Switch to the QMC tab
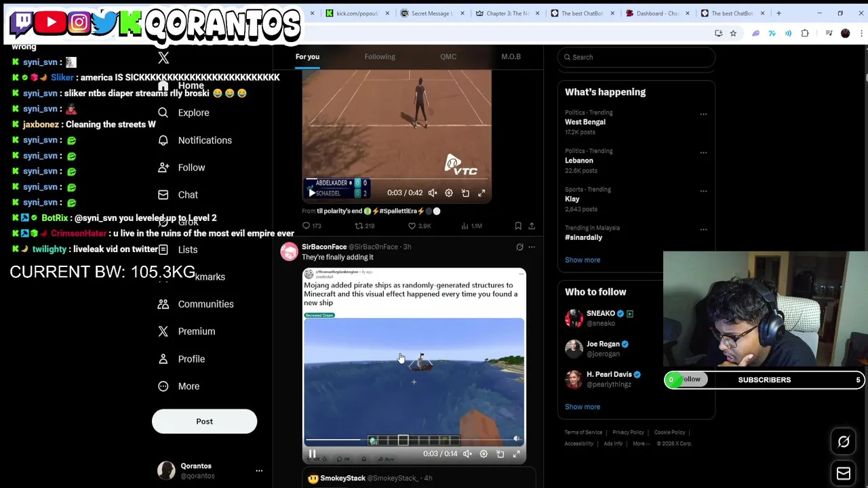 [448, 57]
